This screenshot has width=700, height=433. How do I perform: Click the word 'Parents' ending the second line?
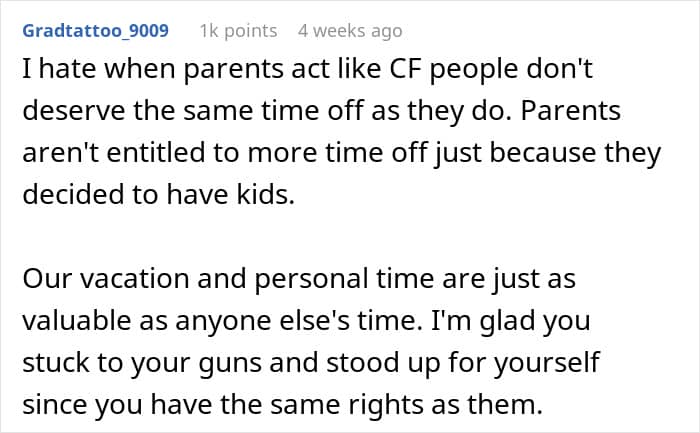(571, 110)
